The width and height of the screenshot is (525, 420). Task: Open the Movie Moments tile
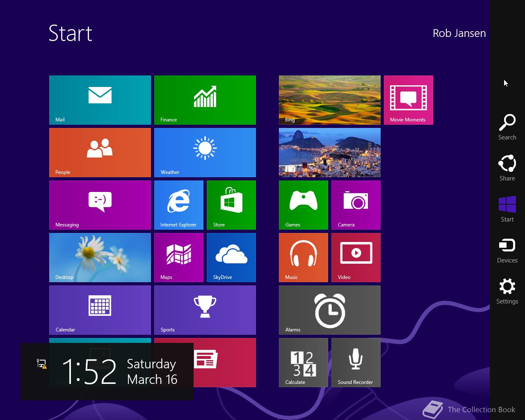click(409, 100)
